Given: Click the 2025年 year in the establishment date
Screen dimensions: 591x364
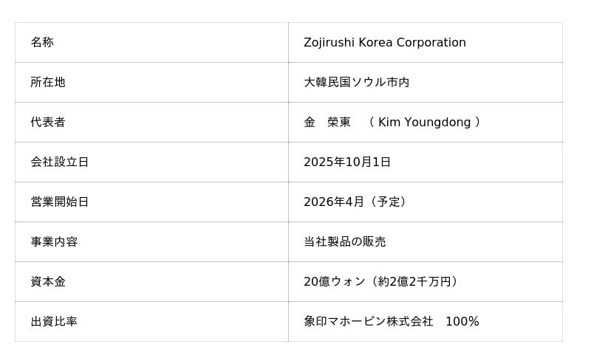Looking at the screenshot, I should (321, 162).
